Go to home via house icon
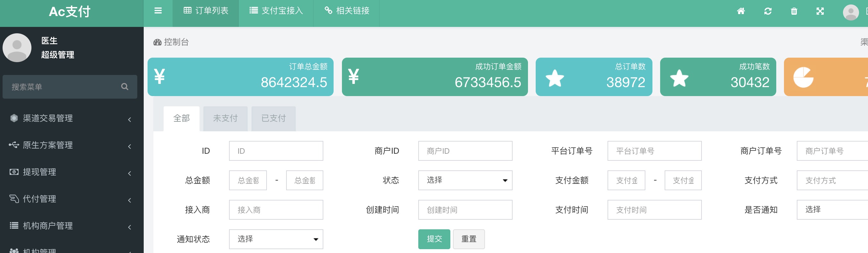Image resolution: width=868 pixels, height=253 pixels. click(x=741, y=11)
